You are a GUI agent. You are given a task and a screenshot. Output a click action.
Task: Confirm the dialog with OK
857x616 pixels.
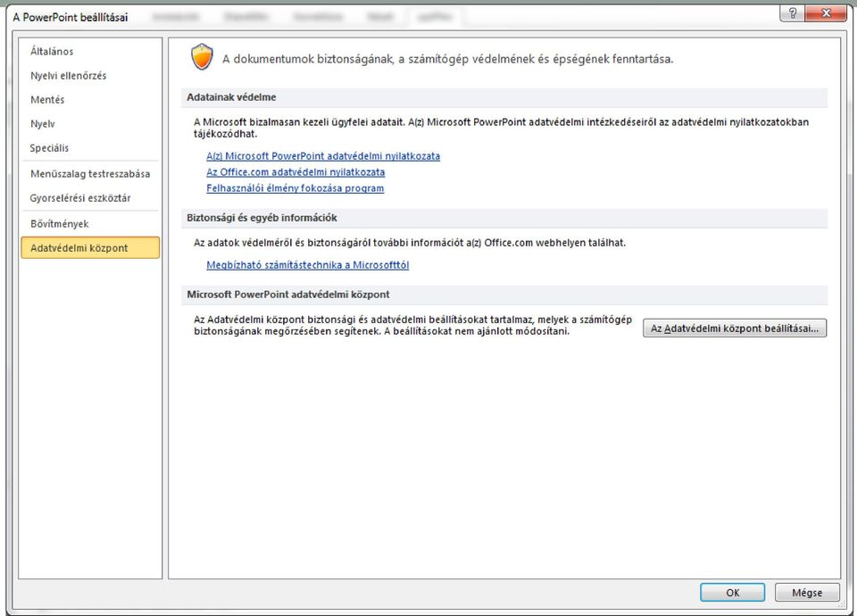point(732,593)
